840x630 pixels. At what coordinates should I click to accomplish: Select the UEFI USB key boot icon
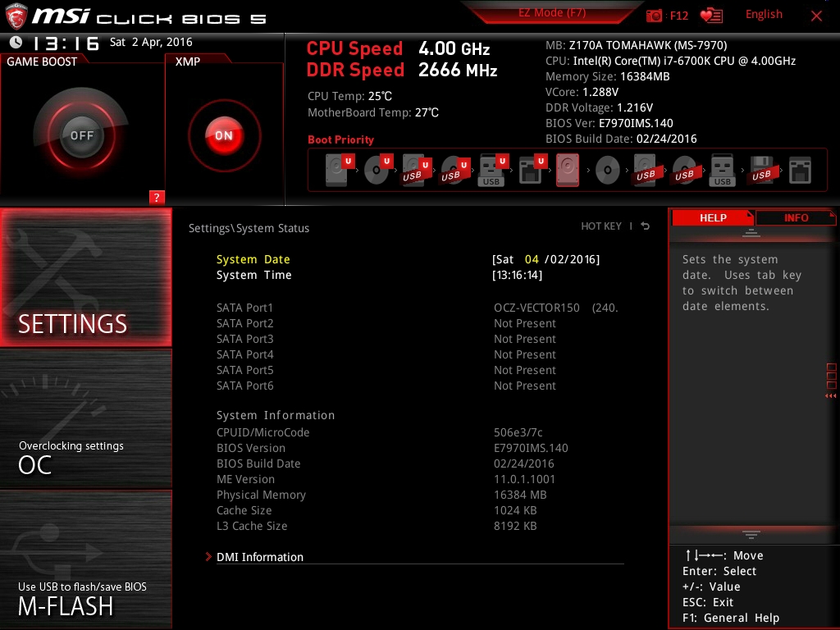pos(493,171)
